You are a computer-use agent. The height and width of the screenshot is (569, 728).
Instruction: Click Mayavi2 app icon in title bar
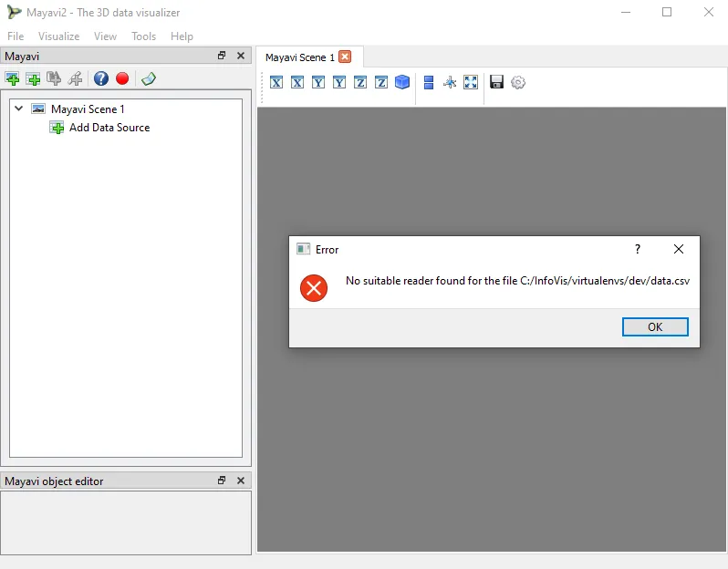pos(14,12)
